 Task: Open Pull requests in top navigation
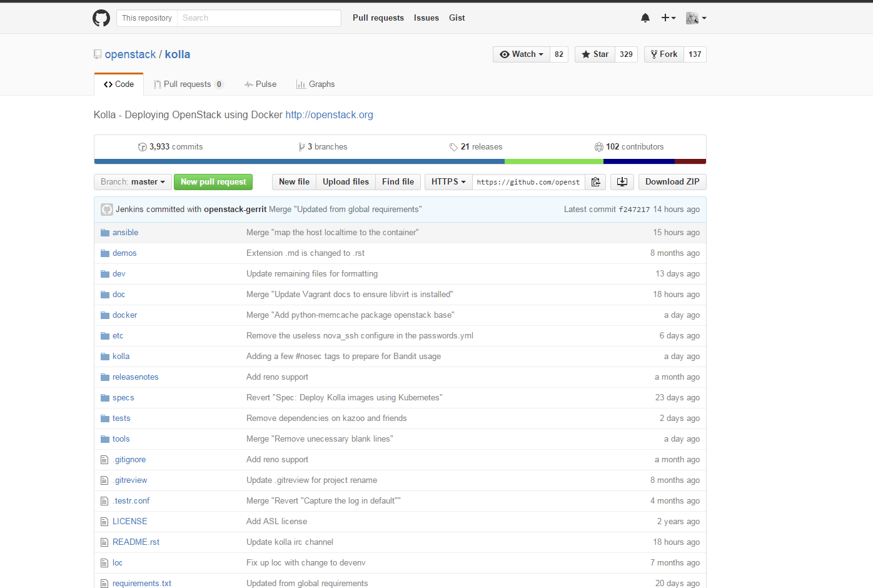tap(378, 18)
